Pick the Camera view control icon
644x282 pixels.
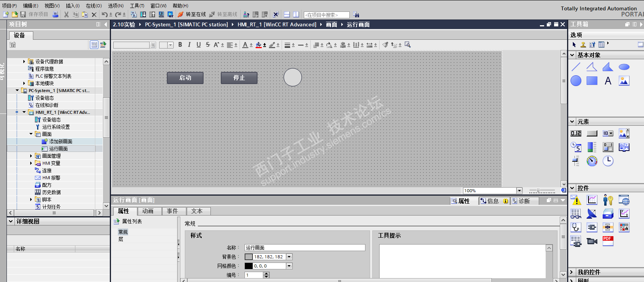click(x=592, y=241)
